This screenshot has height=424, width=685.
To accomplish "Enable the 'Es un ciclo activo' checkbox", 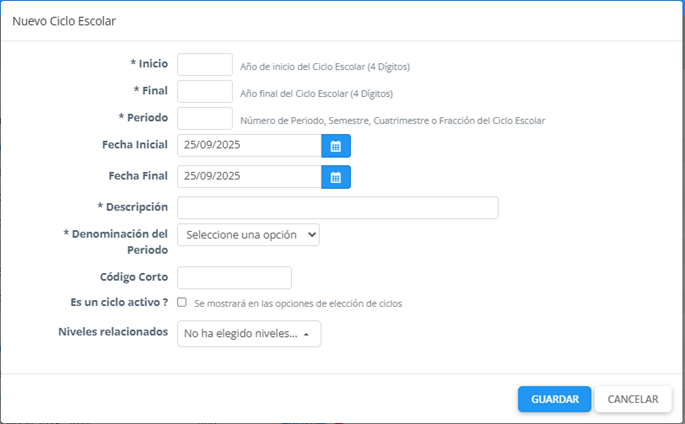I will click(x=182, y=302).
